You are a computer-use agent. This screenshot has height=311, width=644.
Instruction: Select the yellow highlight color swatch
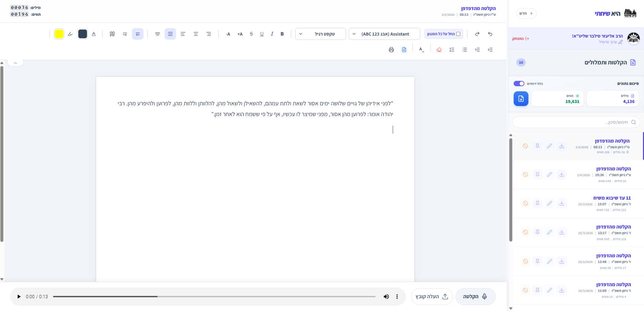point(59,34)
